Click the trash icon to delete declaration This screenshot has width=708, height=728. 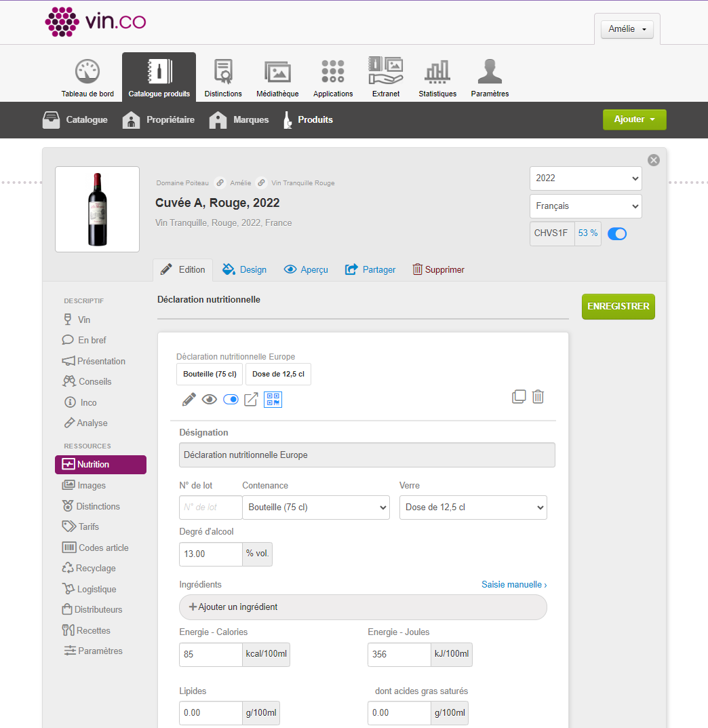(x=538, y=397)
